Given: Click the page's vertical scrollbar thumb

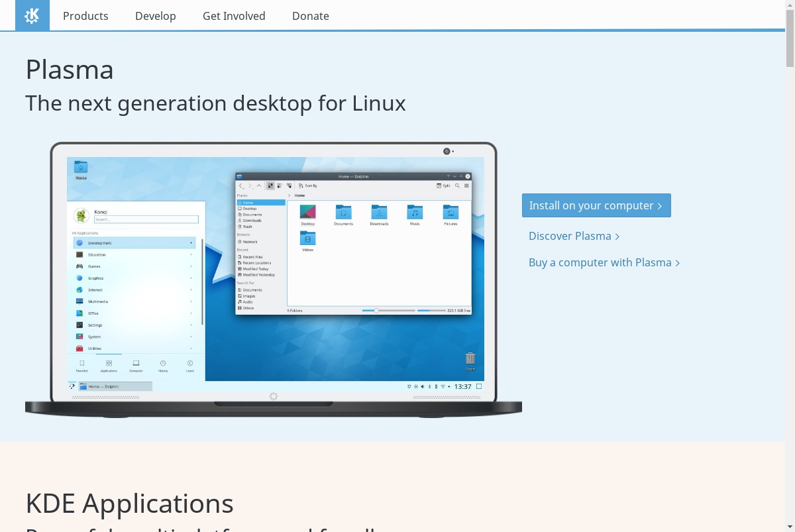Looking at the screenshot, I should [790, 38].
